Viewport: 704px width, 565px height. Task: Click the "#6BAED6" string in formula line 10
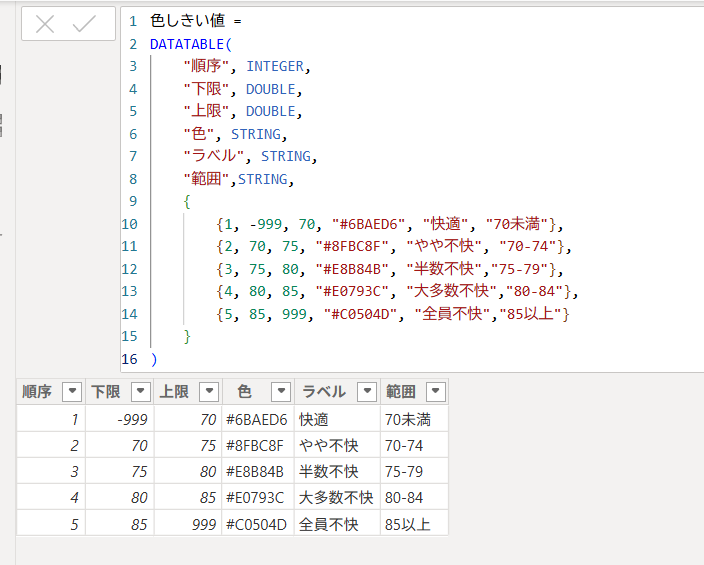368,224
